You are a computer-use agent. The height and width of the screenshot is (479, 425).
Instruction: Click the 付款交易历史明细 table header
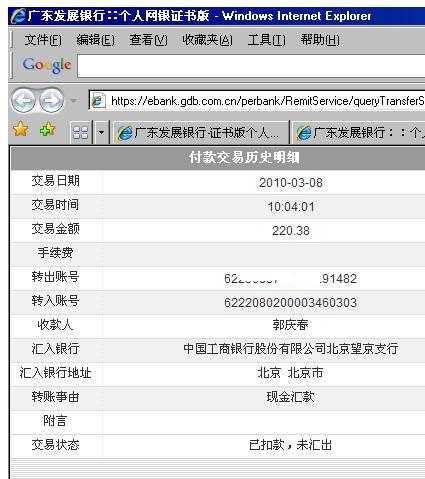click(244, 158)
